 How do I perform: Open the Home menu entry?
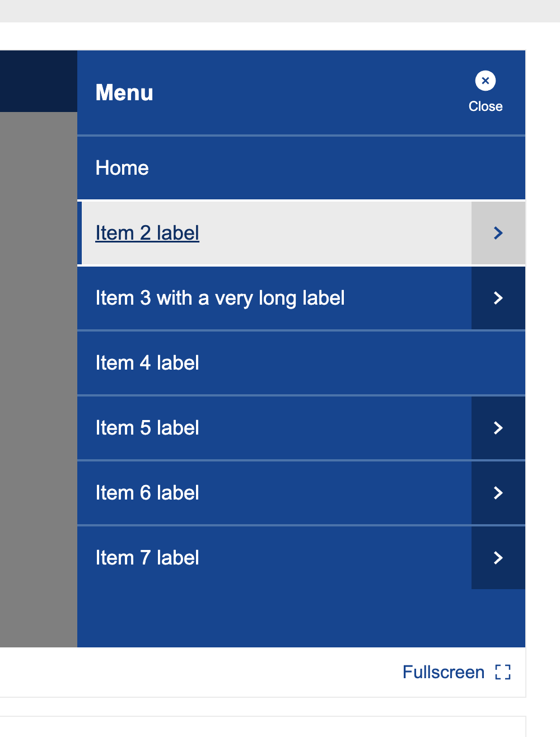122,167
